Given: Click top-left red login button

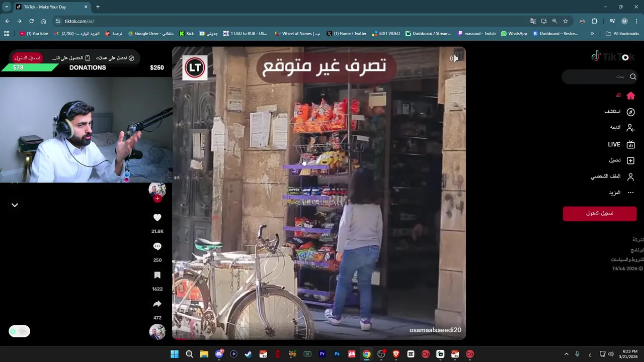Looking at the screenshot, I should point(27,58).
